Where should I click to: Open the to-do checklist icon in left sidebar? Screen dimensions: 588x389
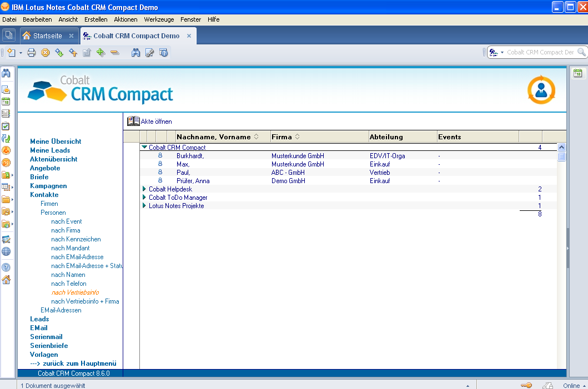[6, 127]
